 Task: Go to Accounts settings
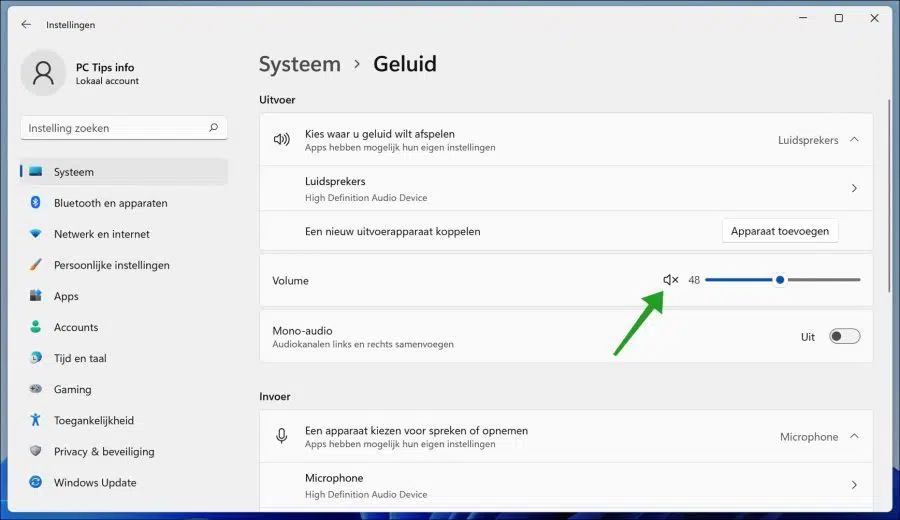124,327
